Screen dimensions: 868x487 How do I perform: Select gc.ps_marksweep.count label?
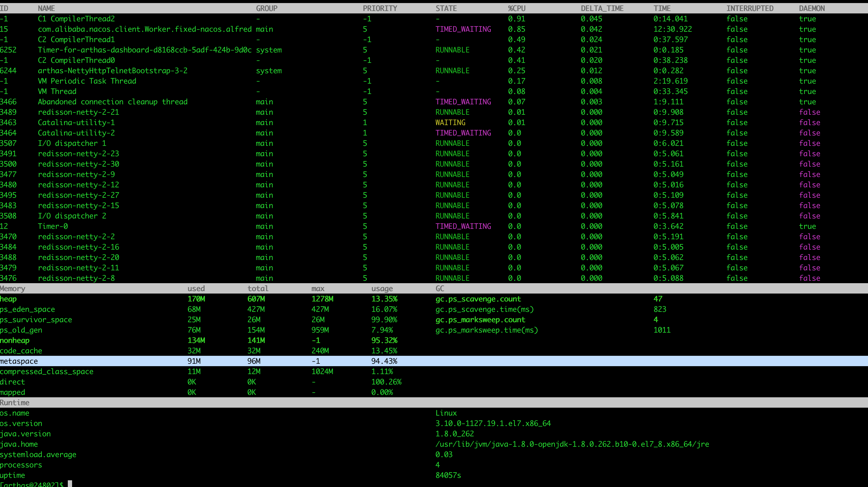pos(480,320)
